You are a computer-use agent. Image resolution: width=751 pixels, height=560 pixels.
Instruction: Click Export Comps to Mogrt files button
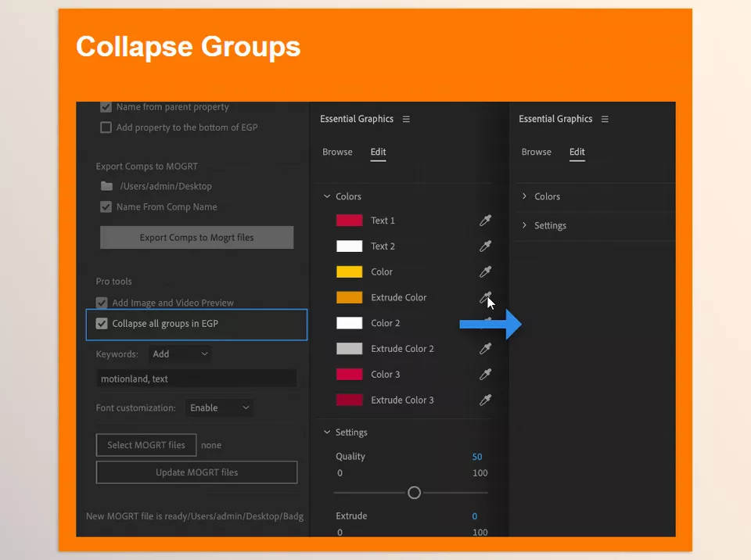point(197,237)
